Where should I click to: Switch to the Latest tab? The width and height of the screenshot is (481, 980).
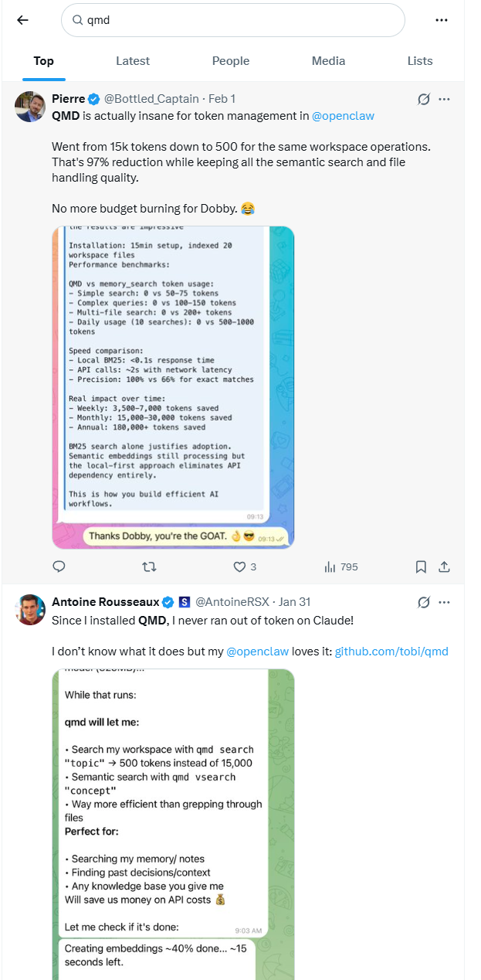point(133,61)
